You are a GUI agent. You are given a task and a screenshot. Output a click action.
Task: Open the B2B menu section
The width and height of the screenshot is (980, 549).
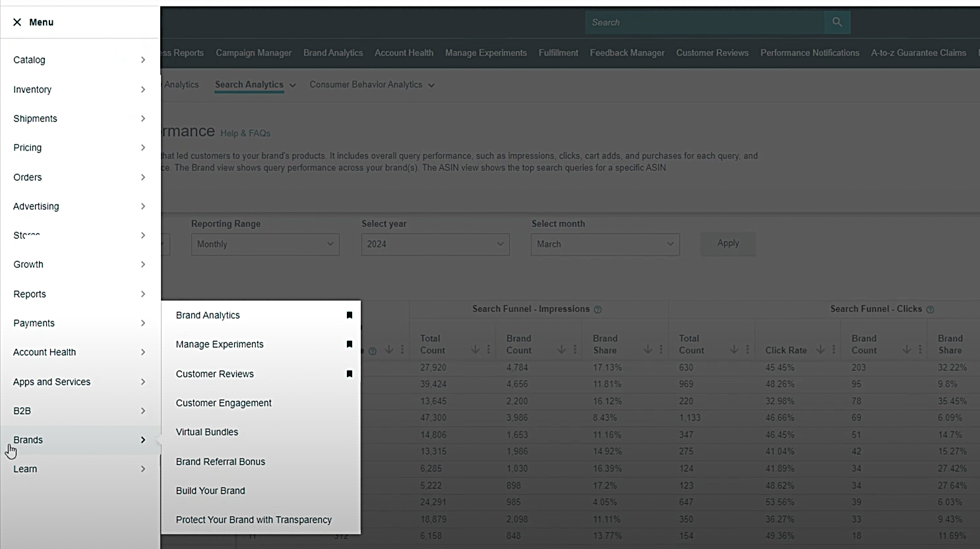[x=80, y=411]
